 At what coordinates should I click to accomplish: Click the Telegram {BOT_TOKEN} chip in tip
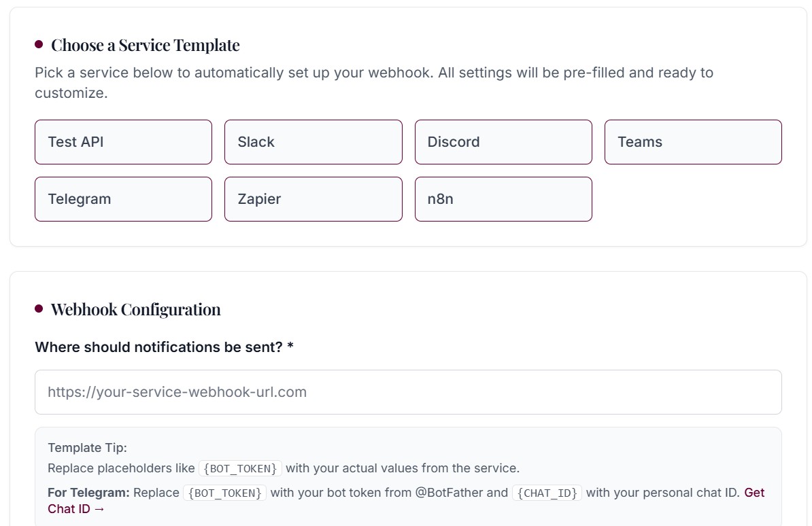224,493
